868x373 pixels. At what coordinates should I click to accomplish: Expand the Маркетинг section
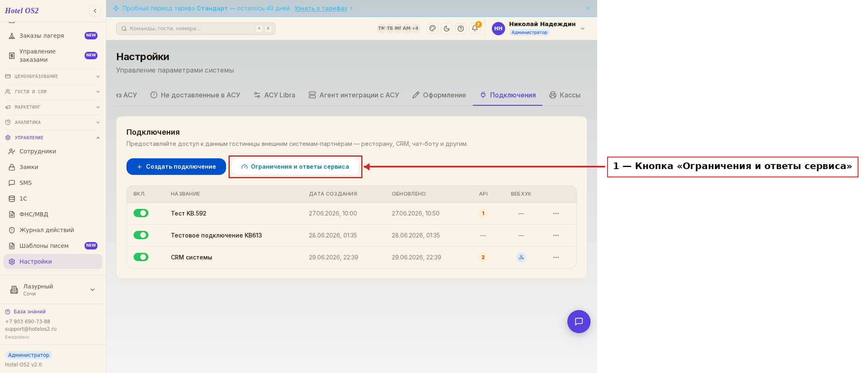[x=53, y=107]
